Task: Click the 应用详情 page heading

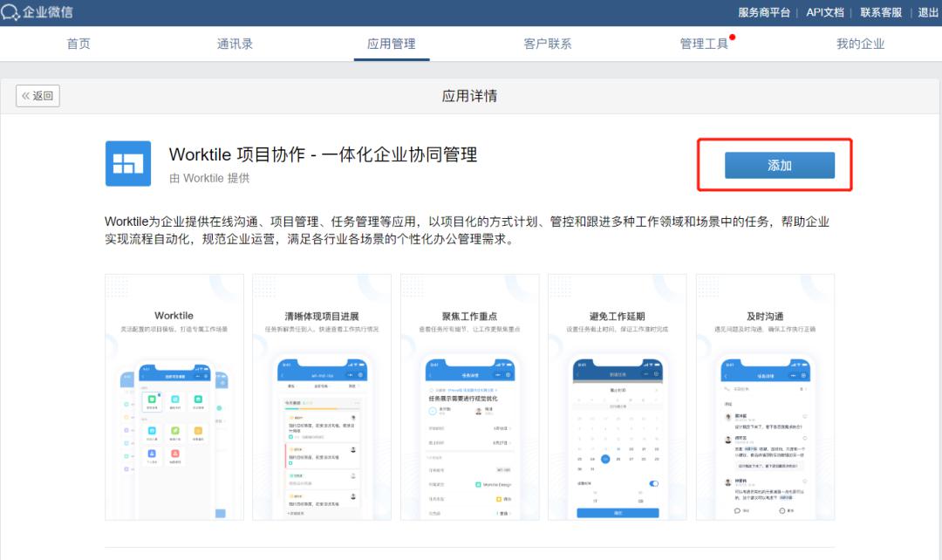Action: pyautogui.click(x=469, y=96)
